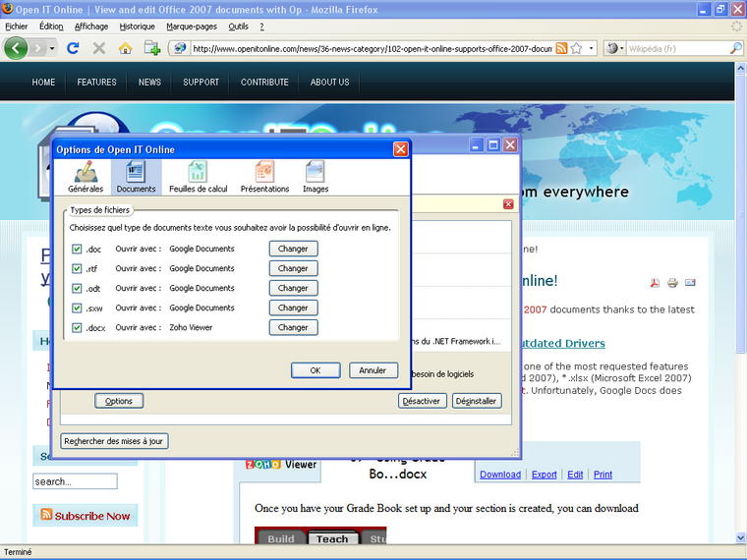
Task: Reload the page with blue refresh icon
Action: pos(73,48)
